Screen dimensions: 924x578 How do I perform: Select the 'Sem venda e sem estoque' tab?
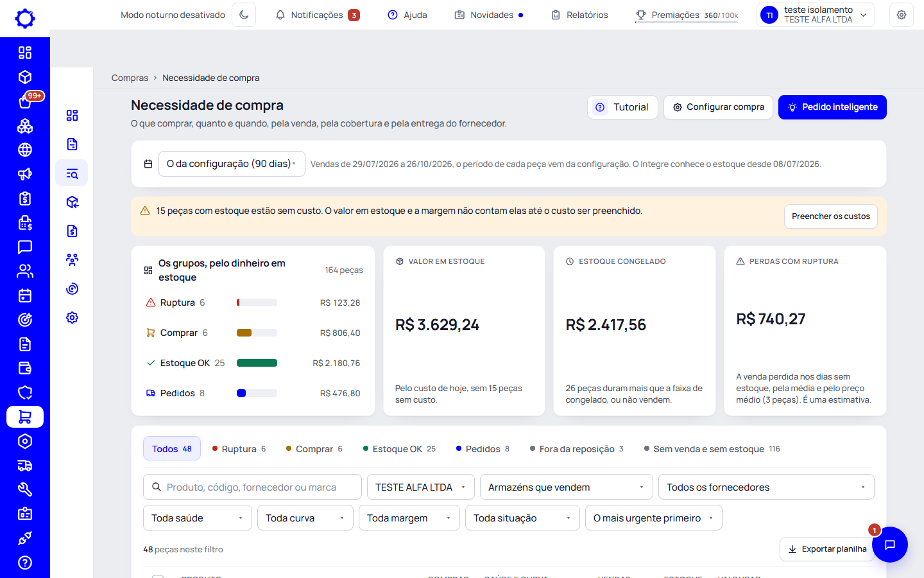point(712,449)
